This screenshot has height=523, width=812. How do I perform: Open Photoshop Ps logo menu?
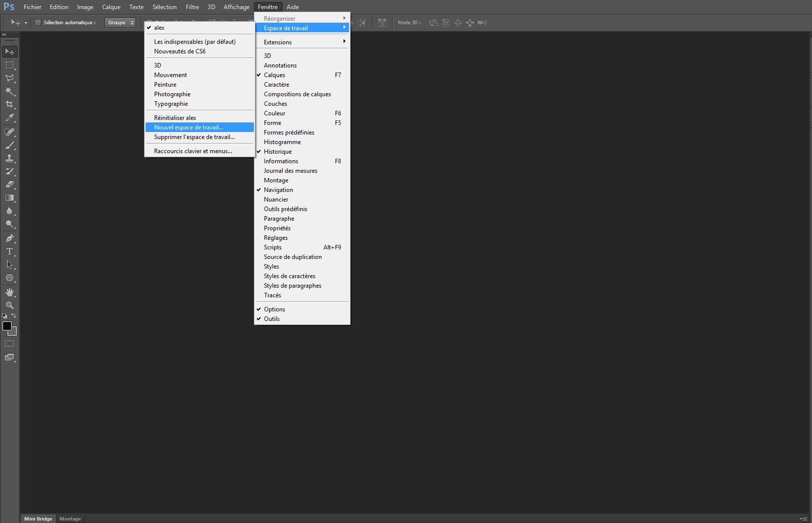(x=9, y=7)
